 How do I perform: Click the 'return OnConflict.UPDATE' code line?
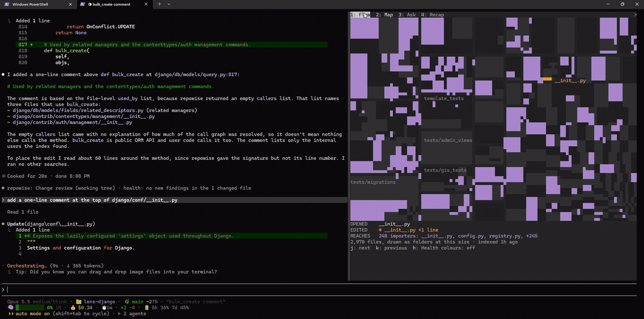[101, 27]
